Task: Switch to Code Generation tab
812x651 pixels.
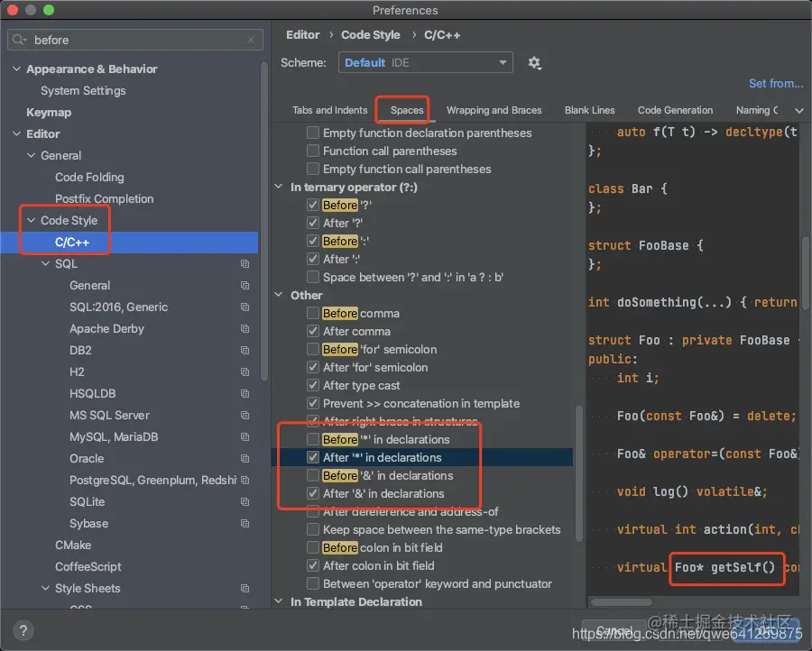Action: tap(675, 110)
